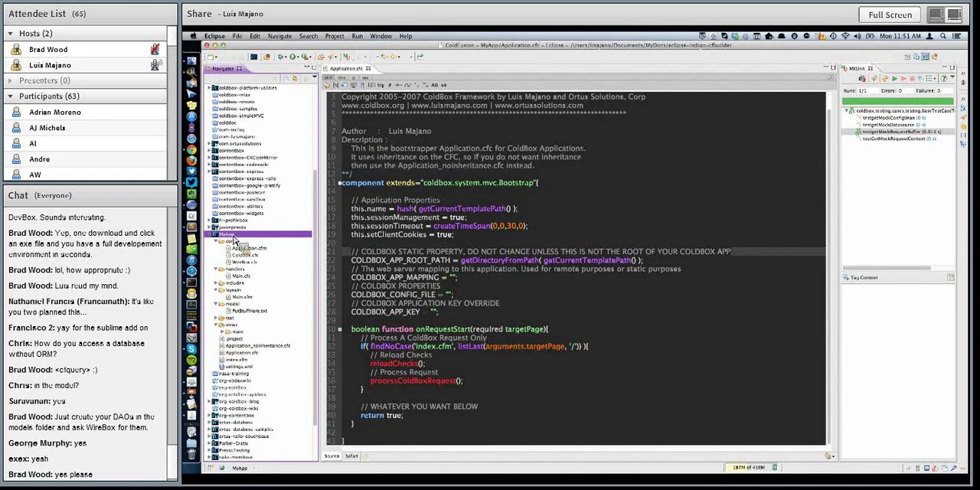This screenshot has height=490, width=980.
Task: Click the volume menu bar icon
Action: click(x=857, y=36)
